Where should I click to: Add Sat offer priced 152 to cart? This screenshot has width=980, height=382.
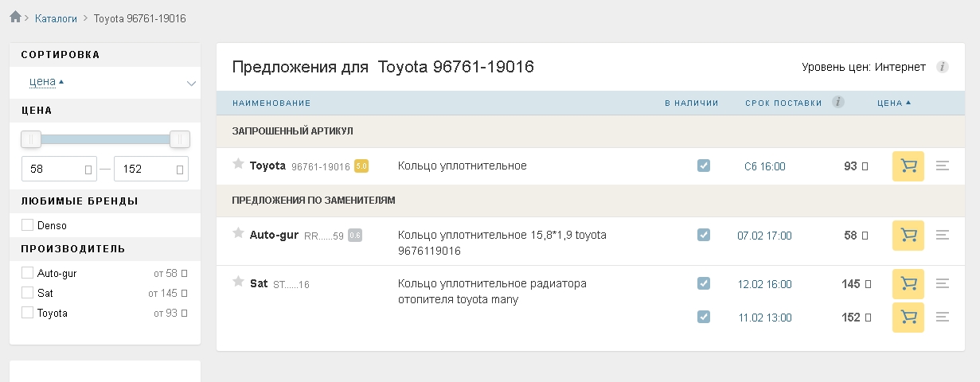tap(908, 318)
